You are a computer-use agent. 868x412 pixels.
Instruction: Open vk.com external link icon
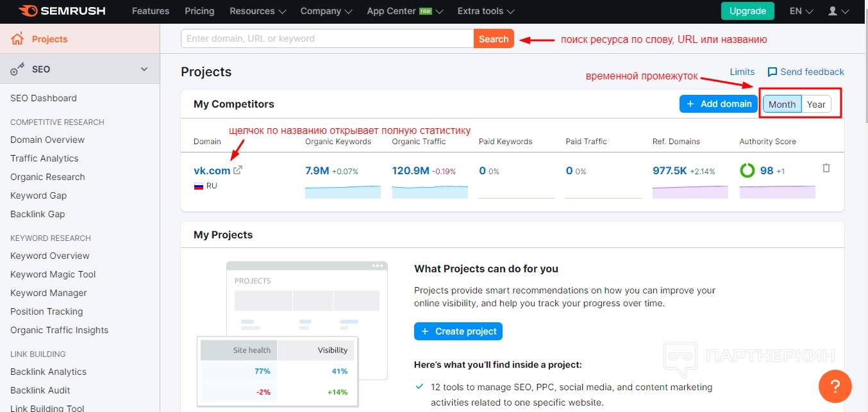238,170
